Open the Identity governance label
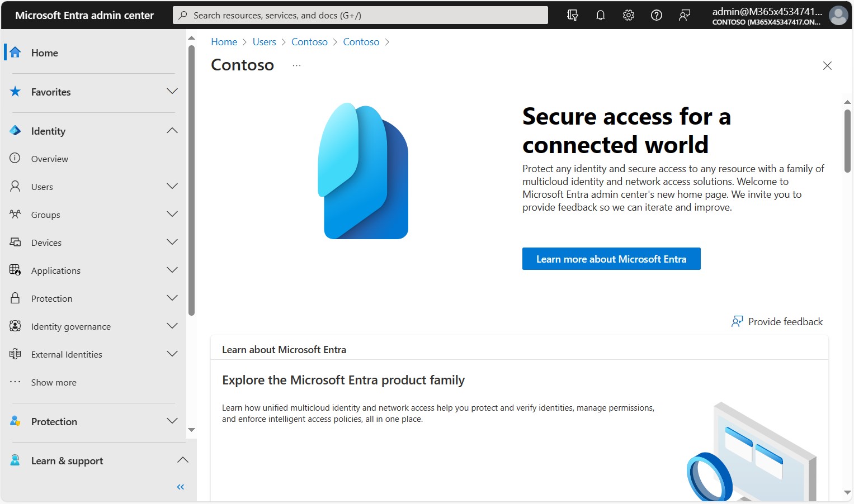854x504 pixels. coord(71,326)
